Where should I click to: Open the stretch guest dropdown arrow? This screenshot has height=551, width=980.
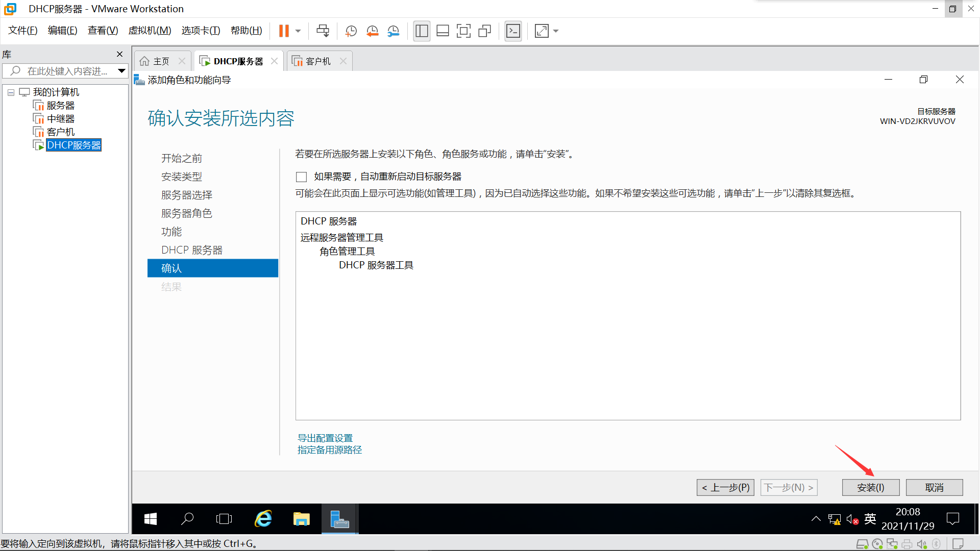(556, 31)
